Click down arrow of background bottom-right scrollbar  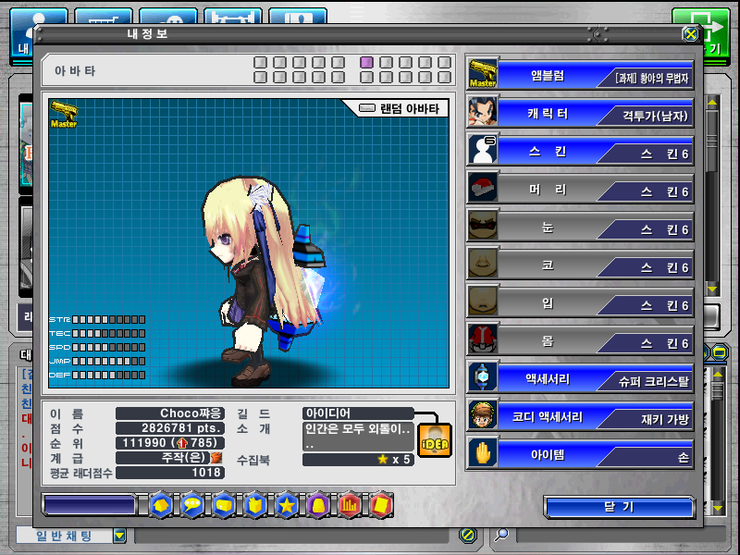tap(717, 508)
